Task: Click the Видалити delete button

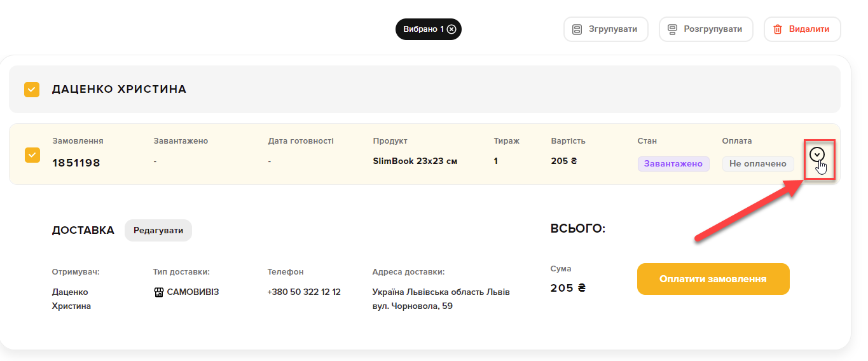Action: [x=803, y=29]
